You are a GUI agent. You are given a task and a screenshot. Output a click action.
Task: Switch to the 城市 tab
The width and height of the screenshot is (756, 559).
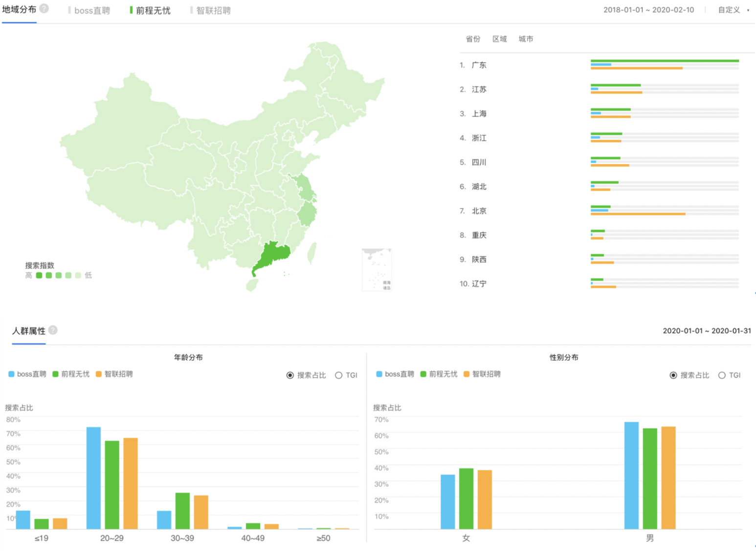526,39
